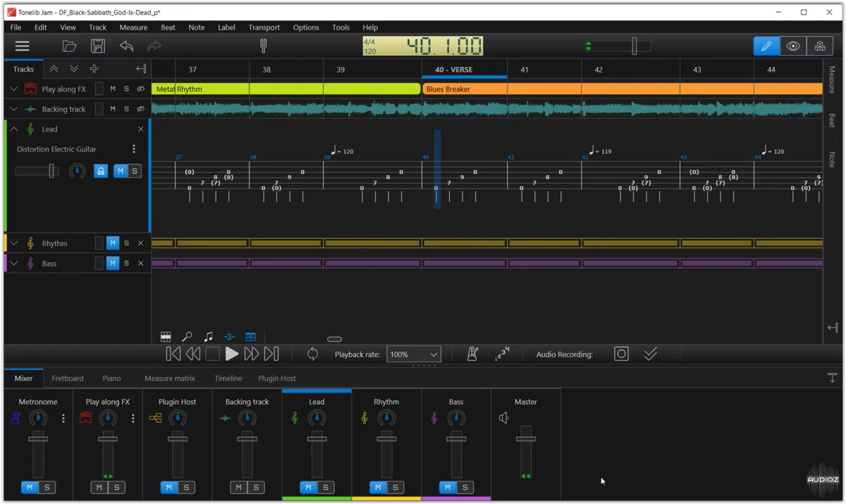The image size is (846, 504).
Task: Add a new track with plus icon
Action: point(94,69)
